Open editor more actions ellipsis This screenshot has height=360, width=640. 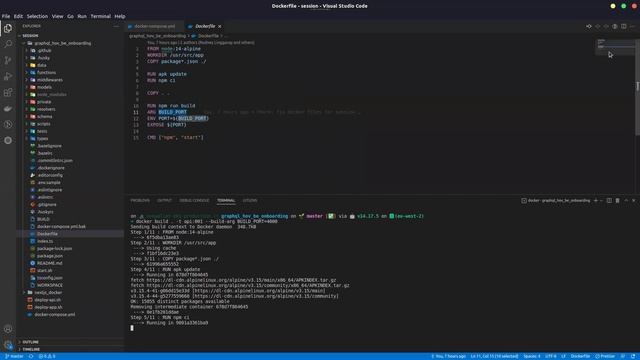pos(632,26)
